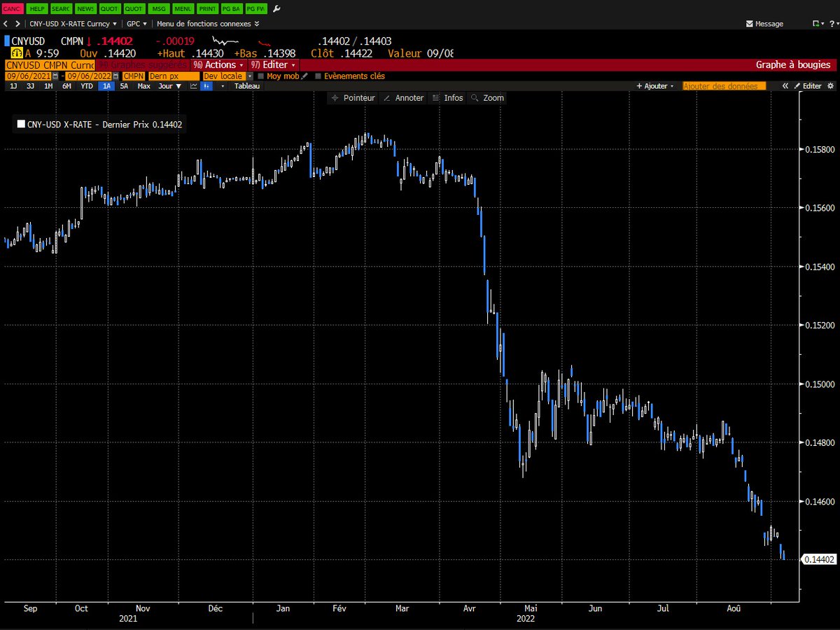Click the orange CMPN source field
Image resolution: width=840 pixels, height=630 pixels.
click(133, 76)
